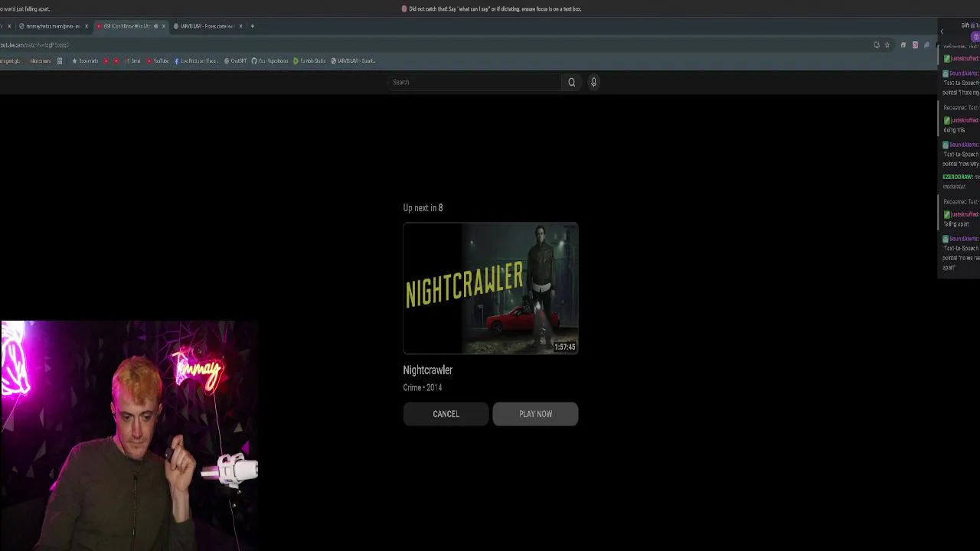Viewport: 980px width, 551px height.
Task: Click the 'Did not catch that' voice notification
Action: (492, 9)
